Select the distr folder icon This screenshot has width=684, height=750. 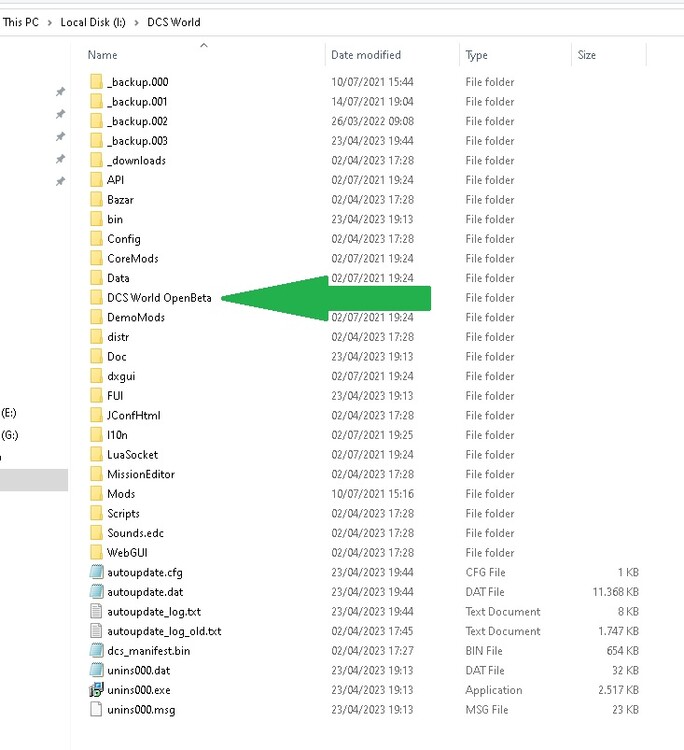click(x=96, y=337)
